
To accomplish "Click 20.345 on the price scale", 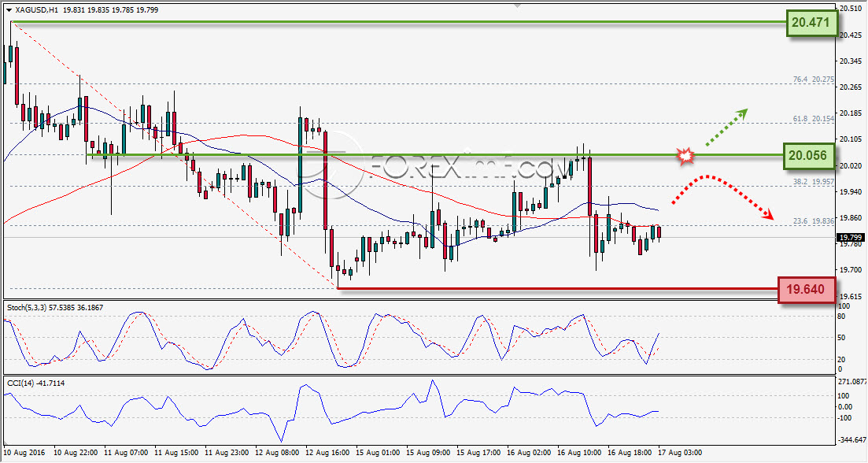I will coord(851,61).
